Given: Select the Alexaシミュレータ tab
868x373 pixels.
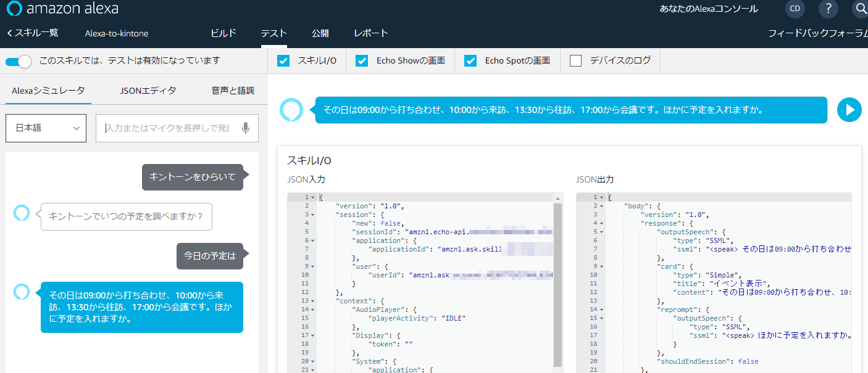Looking at the screenshot, I should point(48,91).
